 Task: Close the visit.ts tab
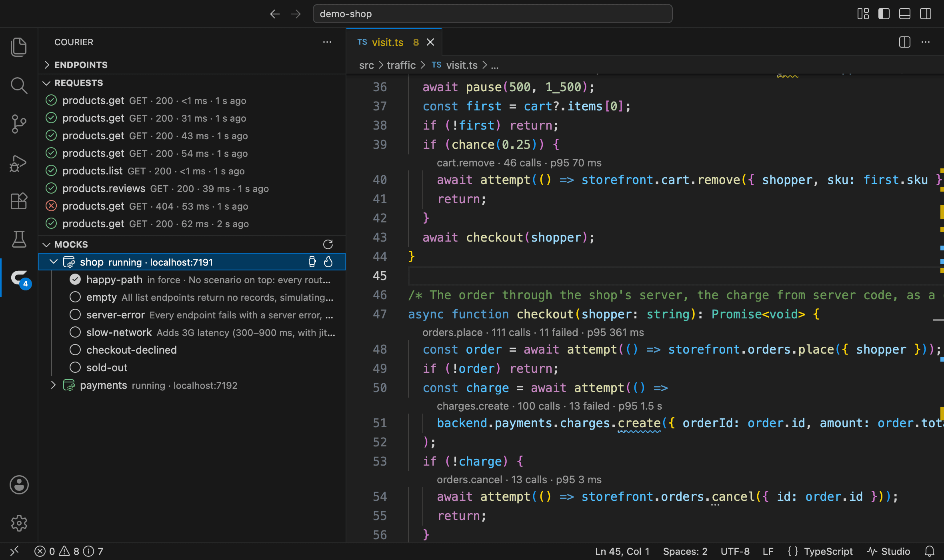(430, 42)
